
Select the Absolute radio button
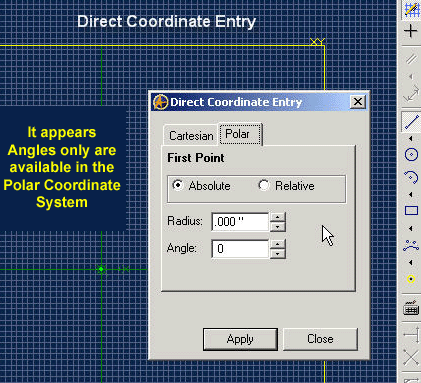point(178,185)
